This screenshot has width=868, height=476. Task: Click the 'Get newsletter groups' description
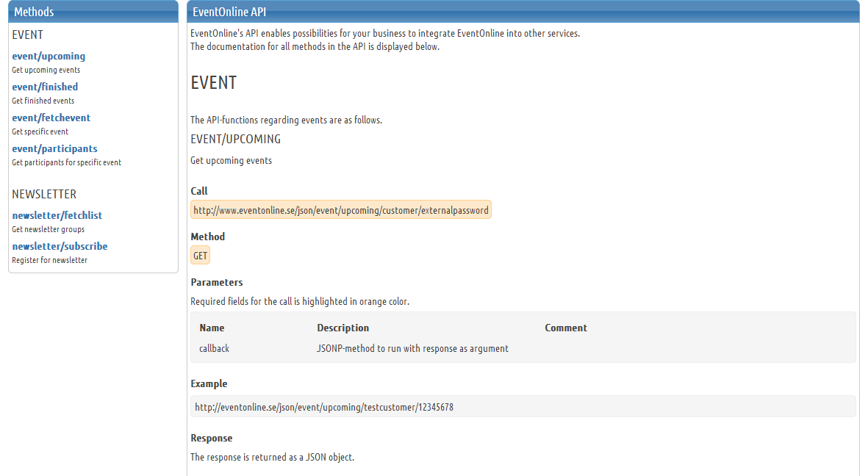tap(49, 230)
